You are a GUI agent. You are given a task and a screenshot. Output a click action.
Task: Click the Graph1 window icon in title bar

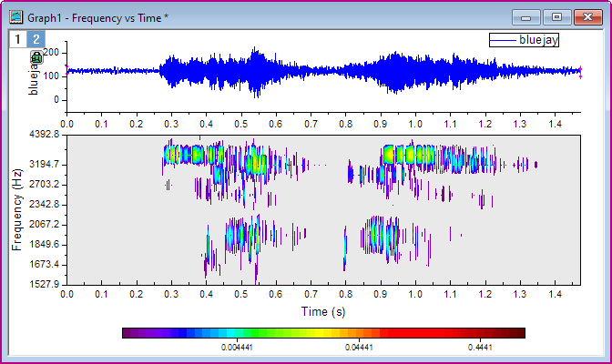(15, 15)
